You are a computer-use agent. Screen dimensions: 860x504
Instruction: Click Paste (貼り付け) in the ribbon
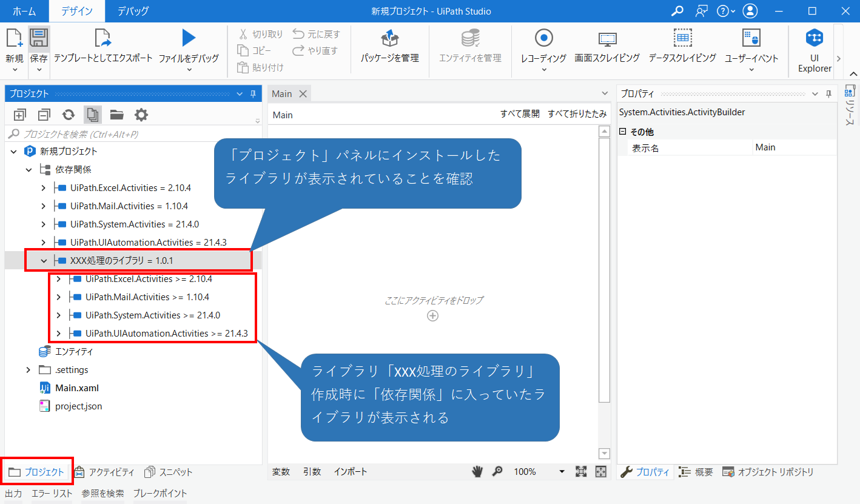tap(261, 67)
